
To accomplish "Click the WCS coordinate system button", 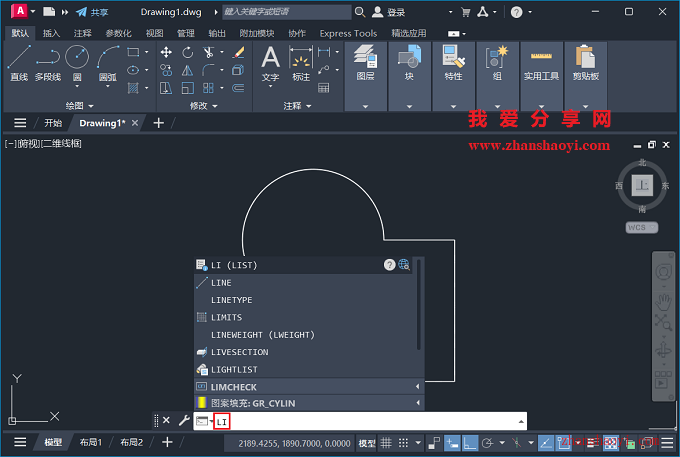I will coord(641,227).
